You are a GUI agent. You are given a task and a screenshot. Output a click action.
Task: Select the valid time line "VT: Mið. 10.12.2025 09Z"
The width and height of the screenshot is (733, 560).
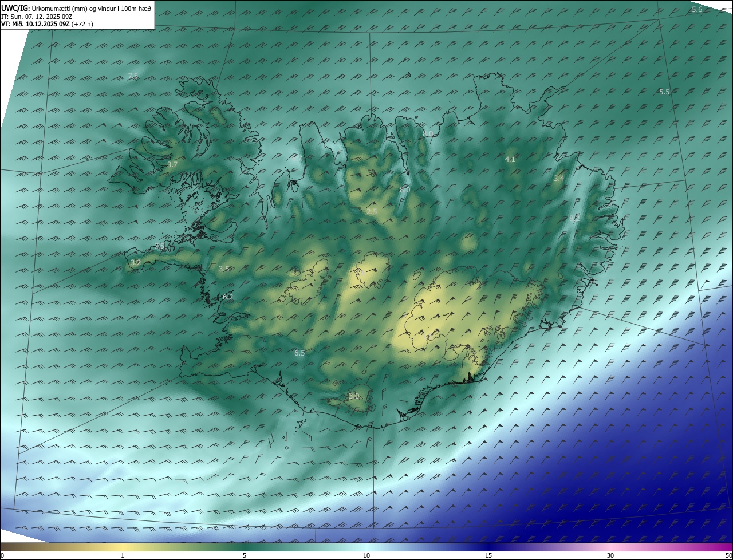35,24
